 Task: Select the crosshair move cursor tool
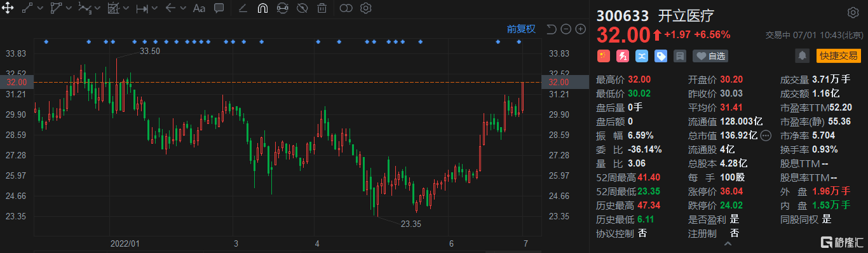point(8,8)
